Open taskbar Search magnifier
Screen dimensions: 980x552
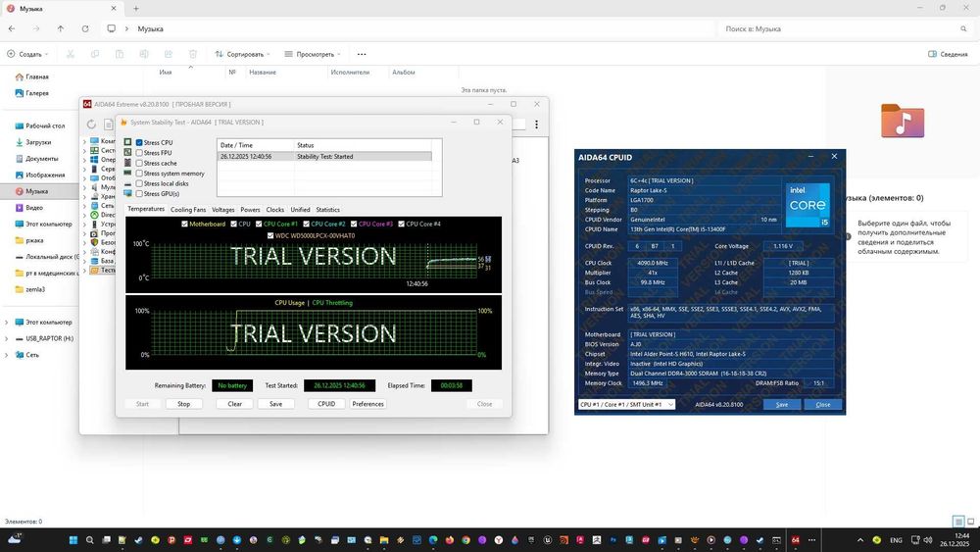click(x=89, y=540)
